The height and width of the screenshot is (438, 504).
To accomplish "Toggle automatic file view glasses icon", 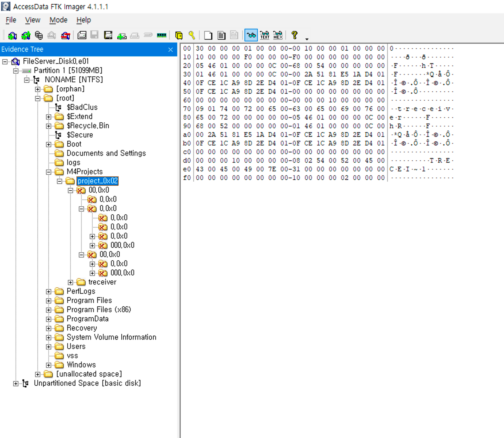I will coord(251,35).
